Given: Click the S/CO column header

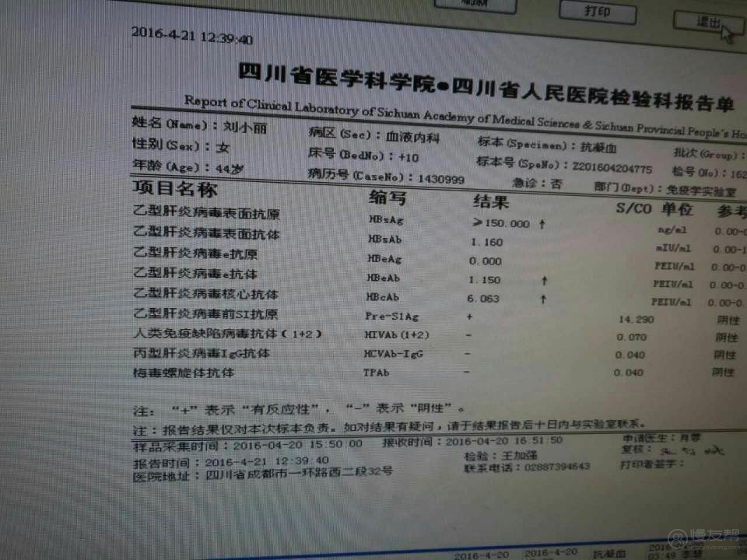Looking at the screenshot, I should [633, 208].
